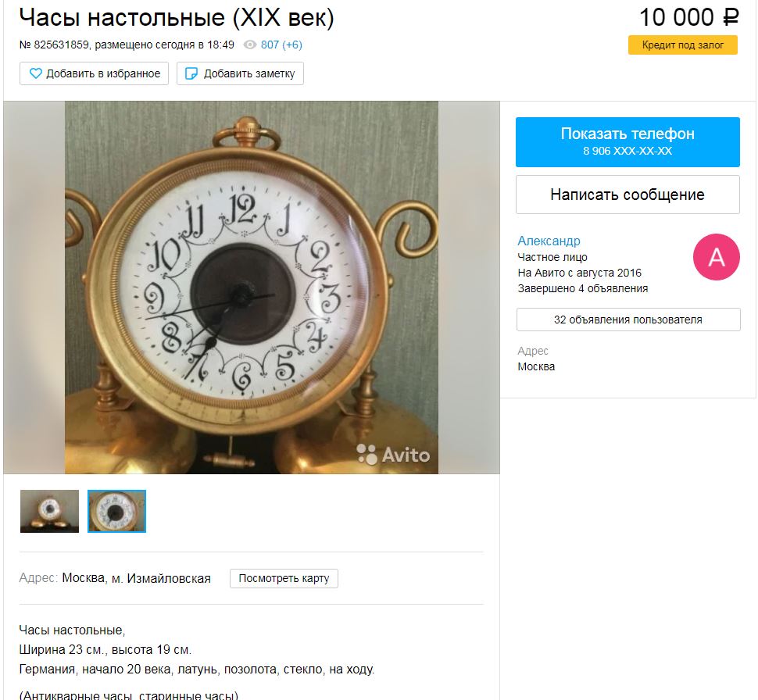Click Добавить заметку button
This screenshot has width=758, height=700.
(240, 73)
